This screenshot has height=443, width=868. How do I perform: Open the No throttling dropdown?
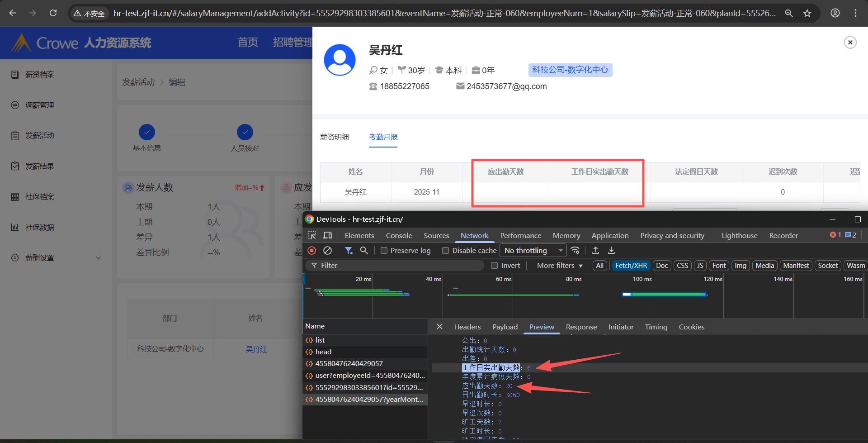click(533, 250)
